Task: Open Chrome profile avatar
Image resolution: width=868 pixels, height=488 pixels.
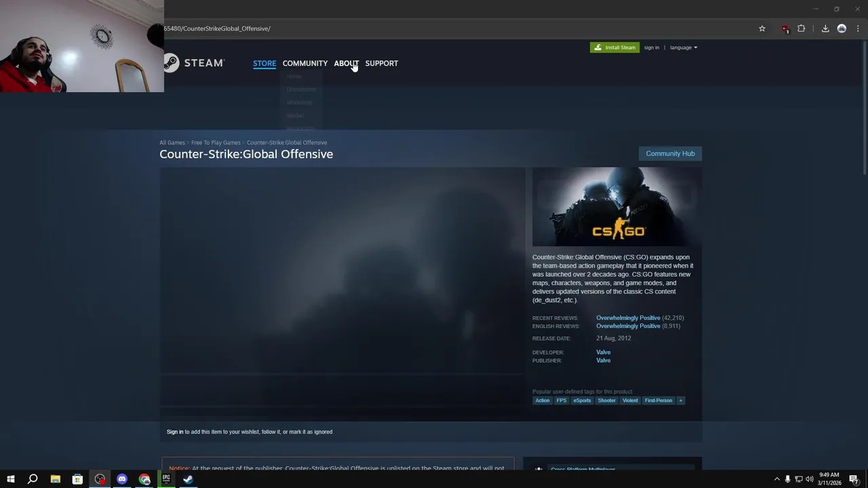Action: point(842,28)
